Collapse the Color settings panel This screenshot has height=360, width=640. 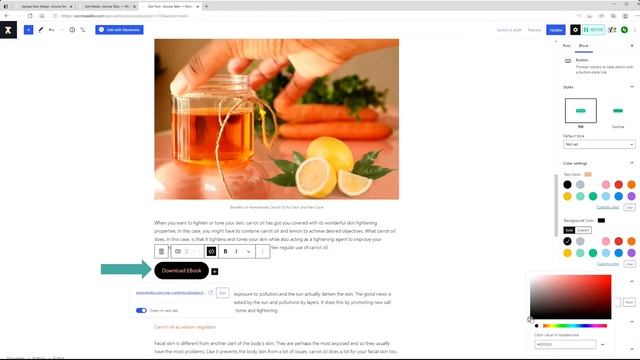(x=632, y=163)
